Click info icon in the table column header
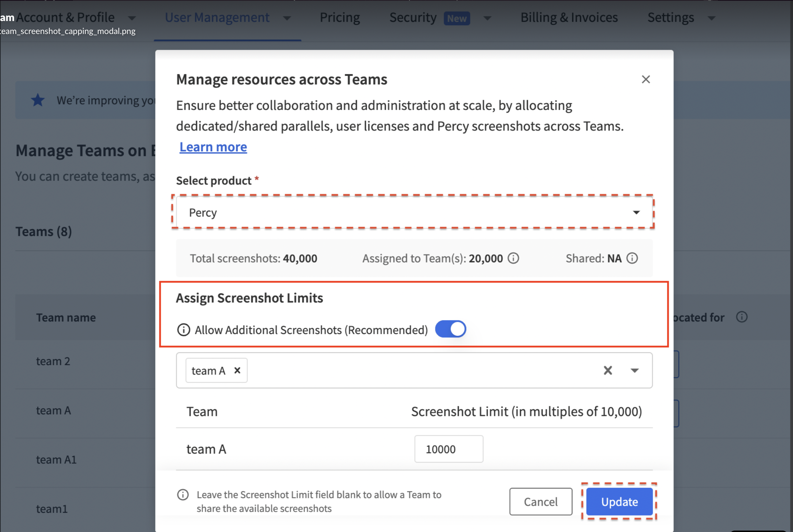Viewport: 793px width, 532px height. (x=741, y=317)
